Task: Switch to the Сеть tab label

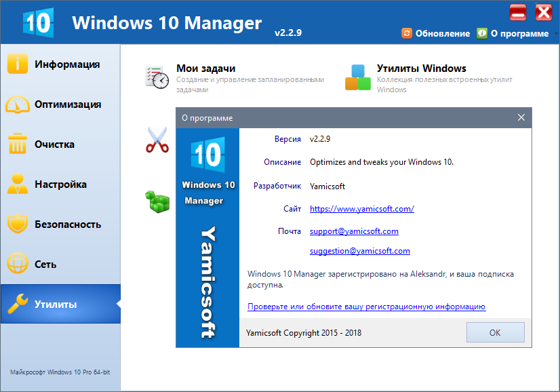Action: pyautogui.click(x=45, y=264)
